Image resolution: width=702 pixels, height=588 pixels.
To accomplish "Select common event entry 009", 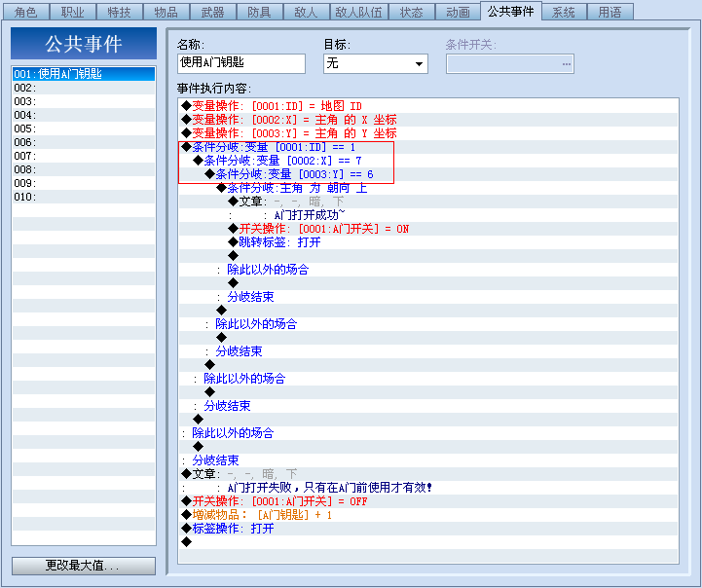I will coord(84,183).
